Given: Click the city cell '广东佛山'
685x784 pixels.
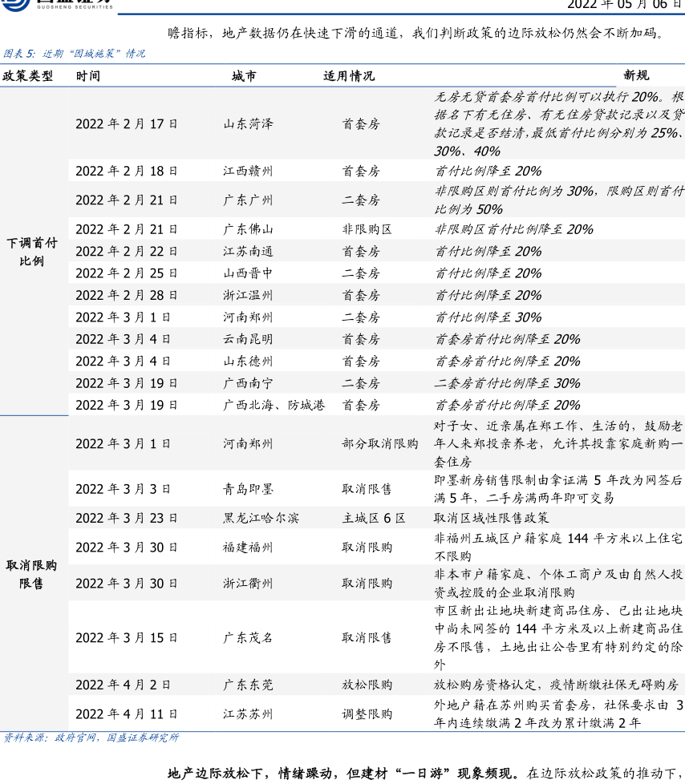Looking at the screenshot, I should pyautogui.click(x=248, y=229).
